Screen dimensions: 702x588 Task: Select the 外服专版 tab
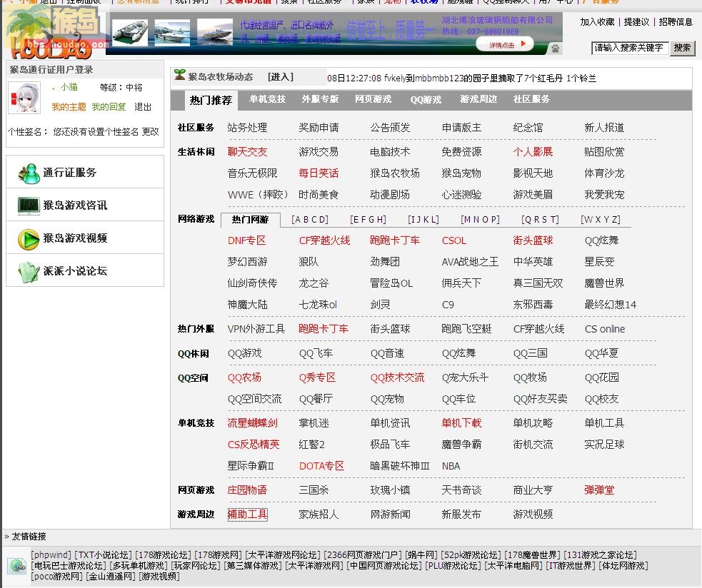[320, 99]
